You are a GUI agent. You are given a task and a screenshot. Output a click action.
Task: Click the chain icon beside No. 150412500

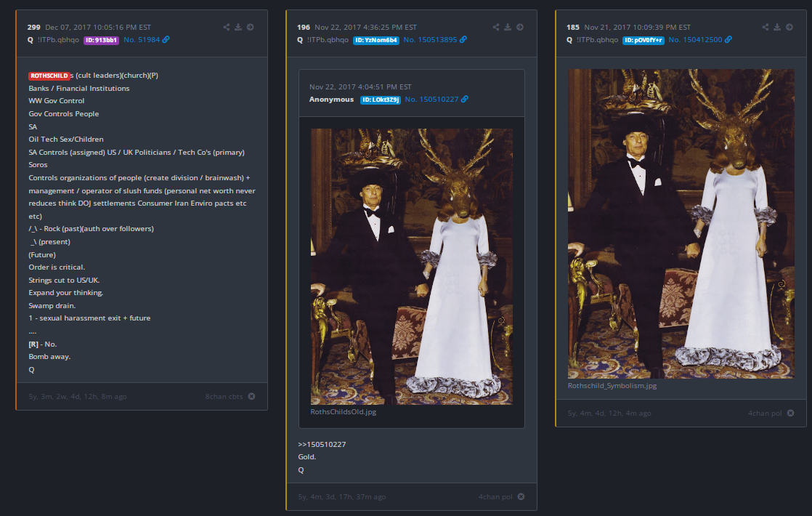(x=728, y=39)
